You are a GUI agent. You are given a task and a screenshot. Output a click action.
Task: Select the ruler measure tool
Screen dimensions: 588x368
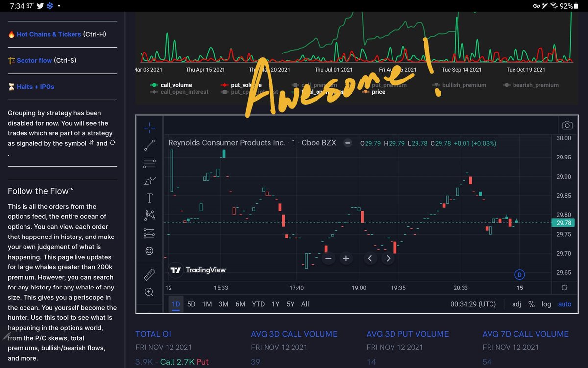pos(149,275)
